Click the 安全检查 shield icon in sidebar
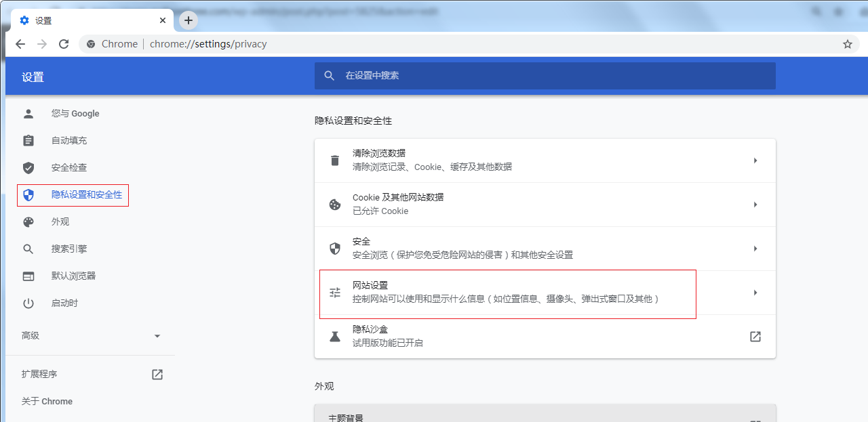Image resolution: width=868 pixels, height=422 pixels. pos(28,167)
